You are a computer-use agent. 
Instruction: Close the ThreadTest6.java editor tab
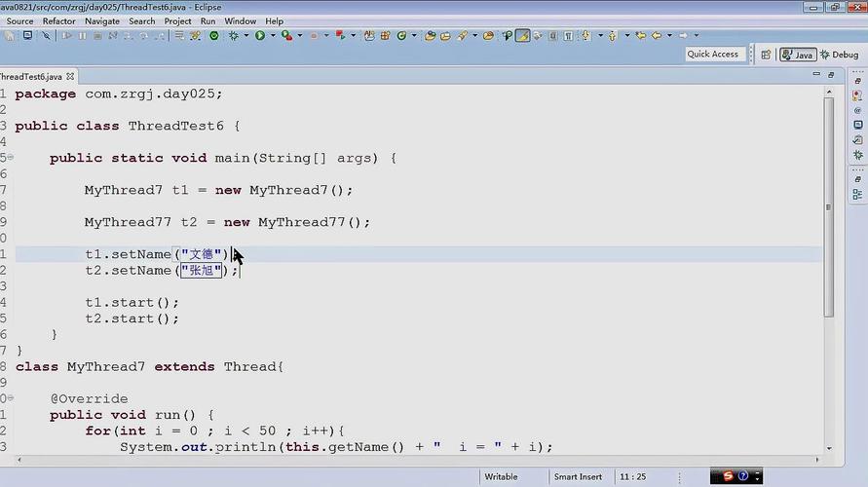70,76
